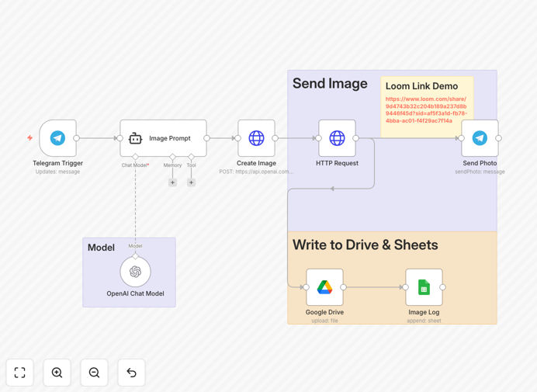The image size is (537, 392).
Task: Select the Model sticky note title
Action: click(101, 248)
